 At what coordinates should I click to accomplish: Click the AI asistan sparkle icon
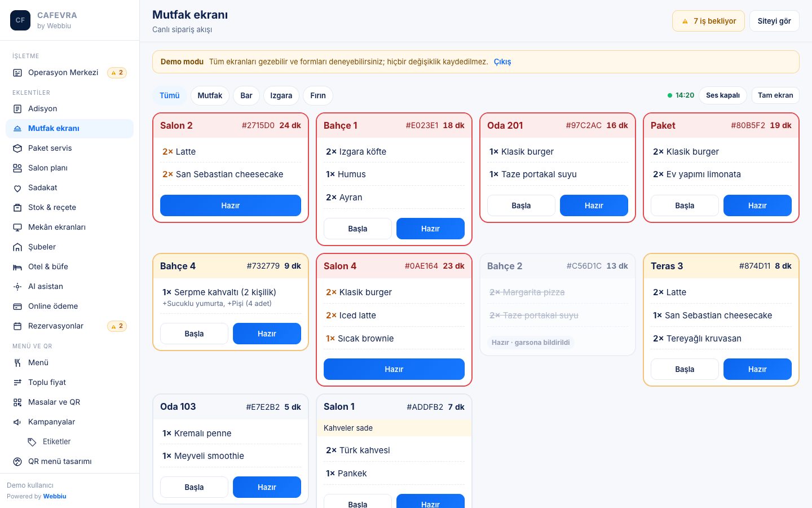point(17,287)
